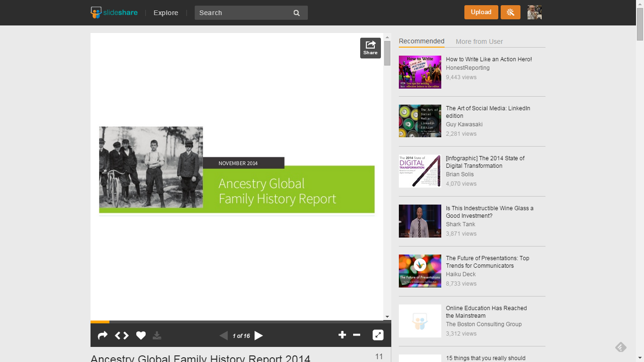Click the presentation title heading below player

200,358
